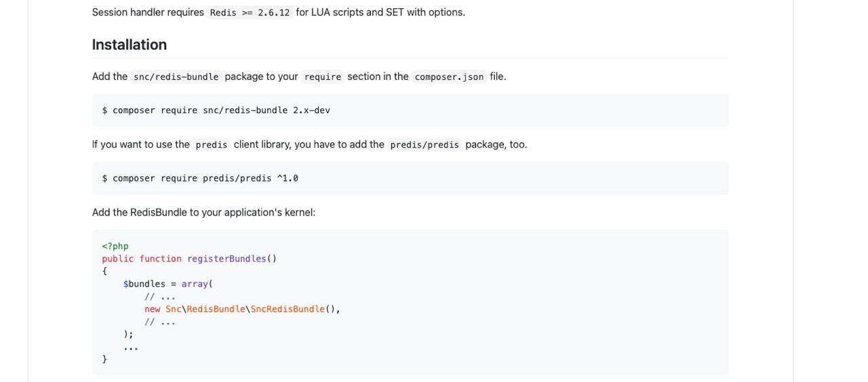Click the 'composer.json' inline code
The image size is (868, 382).
tap(449, 77)
